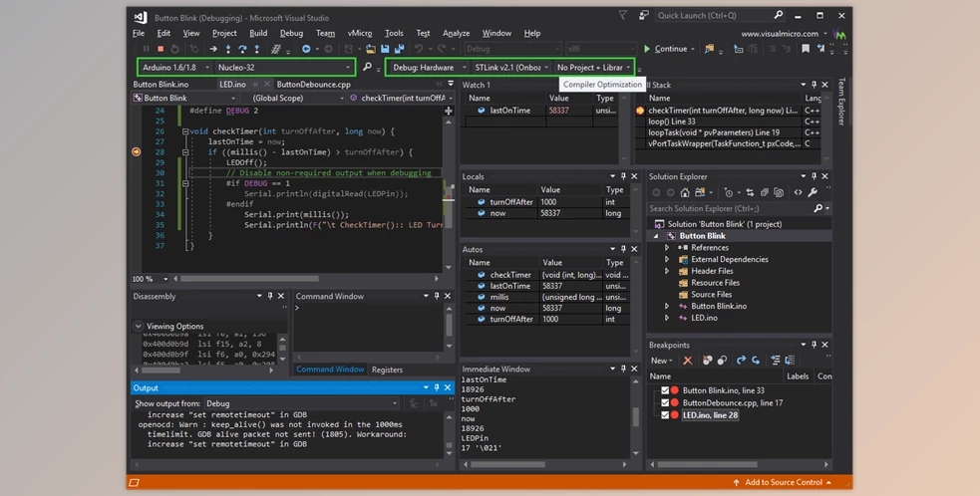Open the Debug menu
980x496 pixels.
coord(291,33)
